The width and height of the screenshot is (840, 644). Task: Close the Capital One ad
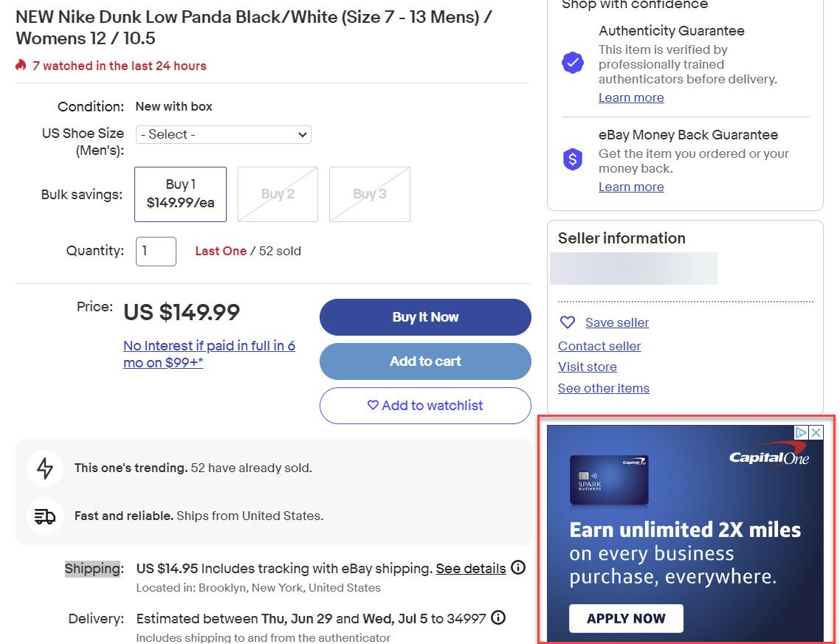click(x=816, y=433)
